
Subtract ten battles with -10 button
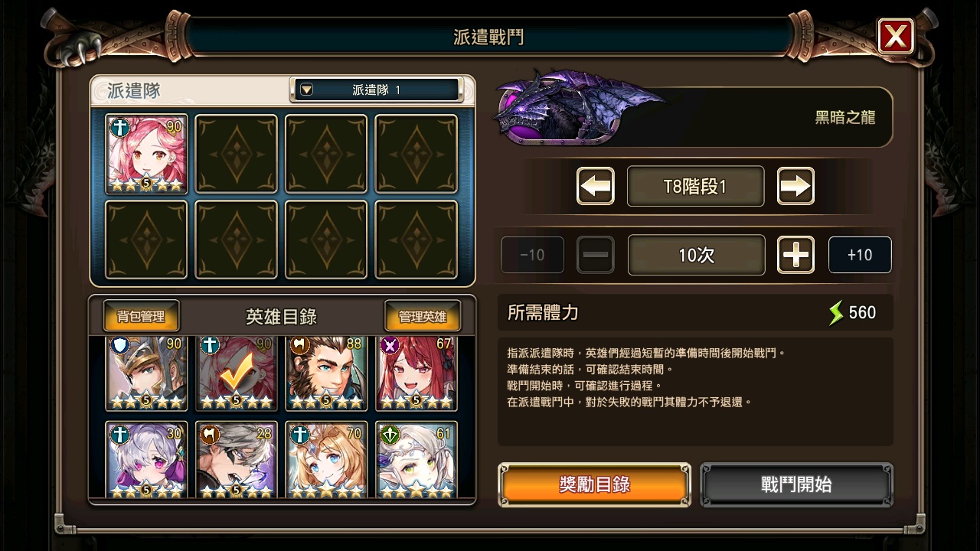coord(532,255)
